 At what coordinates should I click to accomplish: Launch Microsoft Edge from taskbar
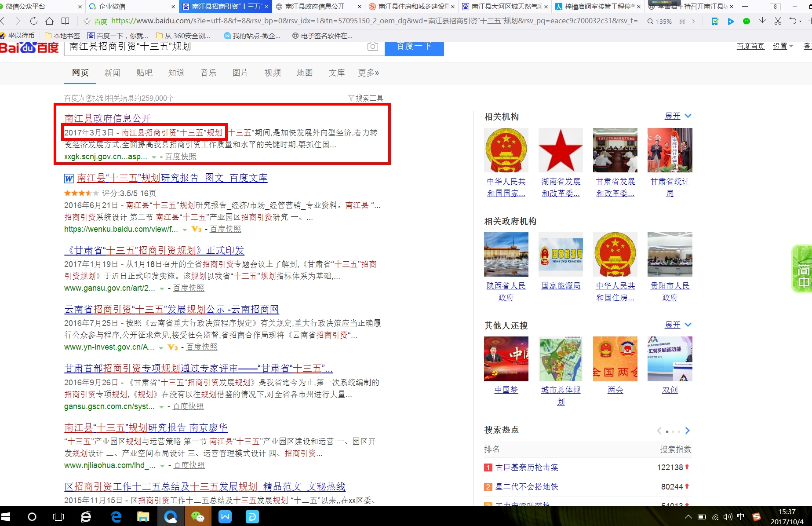click(116, 517)
